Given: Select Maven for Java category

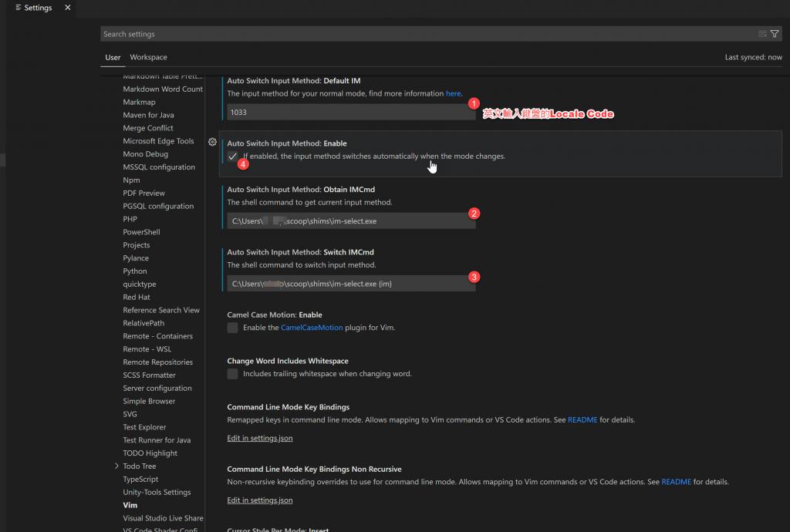Looking at the screenshot, I should [x=148, y=115].
